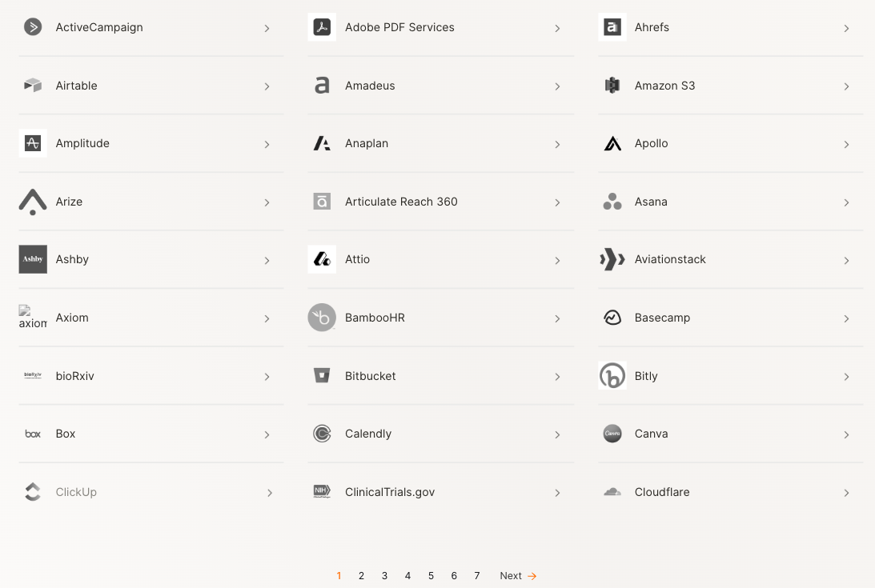The height and width of the screenshot is (588, 875).
Task: Click the chevron beside Arize
Action: (267, 202)
